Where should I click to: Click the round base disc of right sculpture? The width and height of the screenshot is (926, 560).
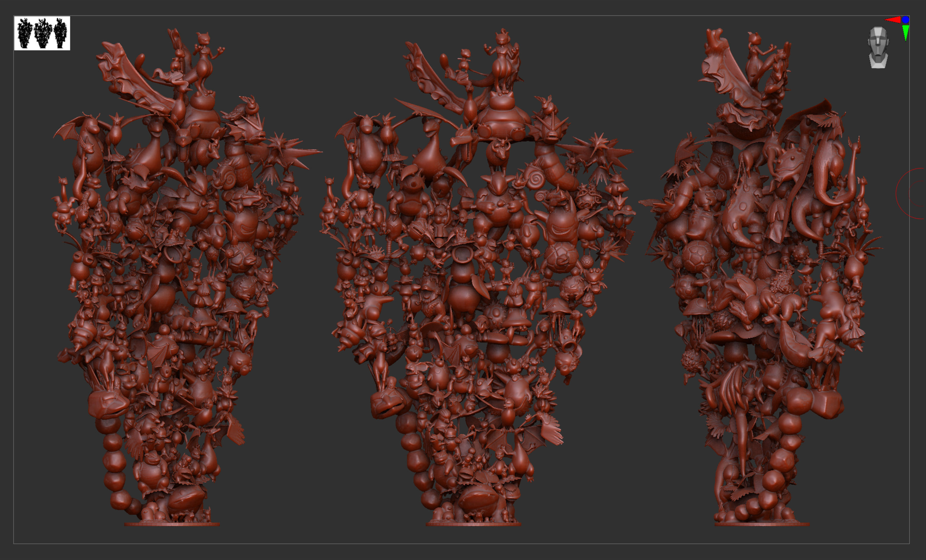click(x=762, y=524)
